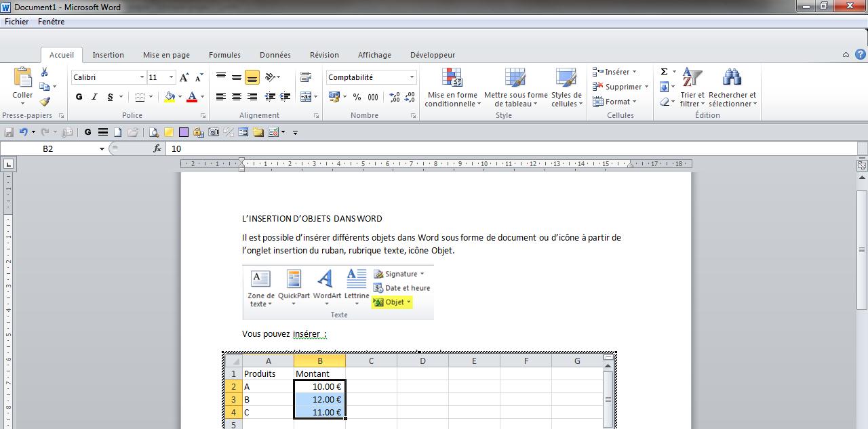The width and height of the screenshot is (868, 429).
Task: Increase the cell indent
Action: tap(285, 97)
